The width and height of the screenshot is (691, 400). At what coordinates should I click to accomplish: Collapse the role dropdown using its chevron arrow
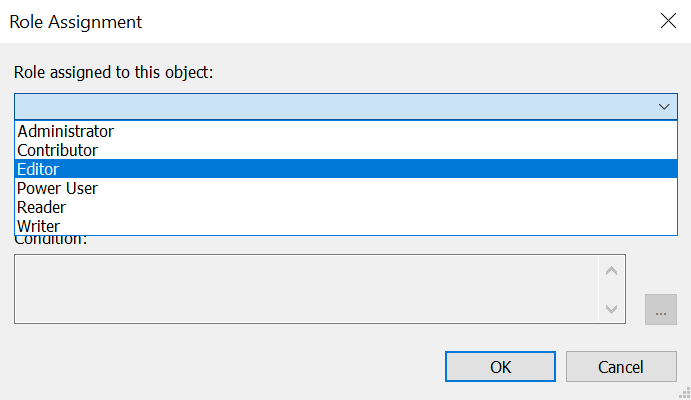pos(663,106)
